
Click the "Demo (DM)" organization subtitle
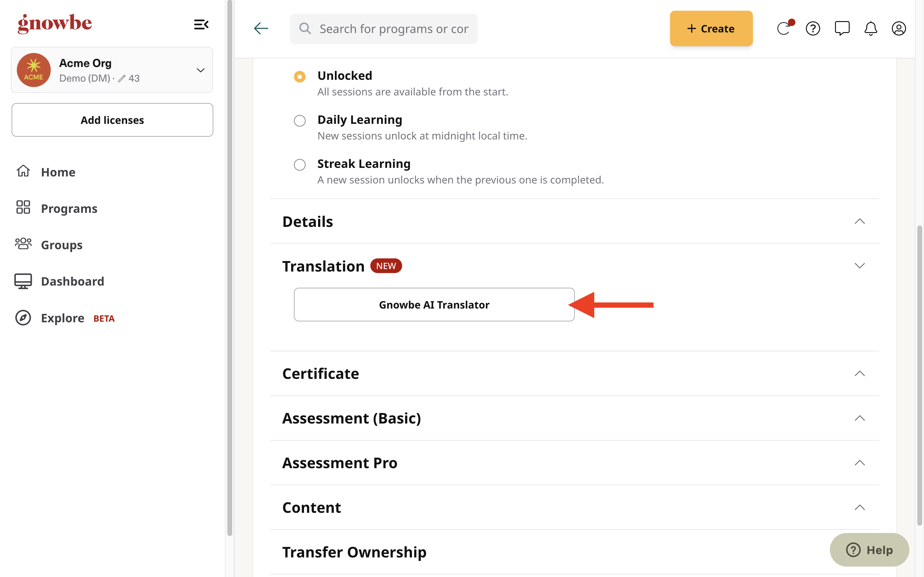pos(85,78)
